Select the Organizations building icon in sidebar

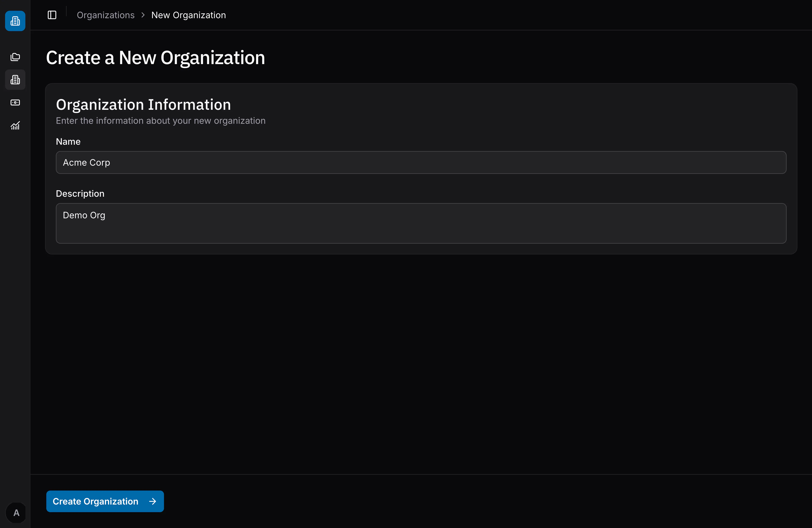coord(15,80)
